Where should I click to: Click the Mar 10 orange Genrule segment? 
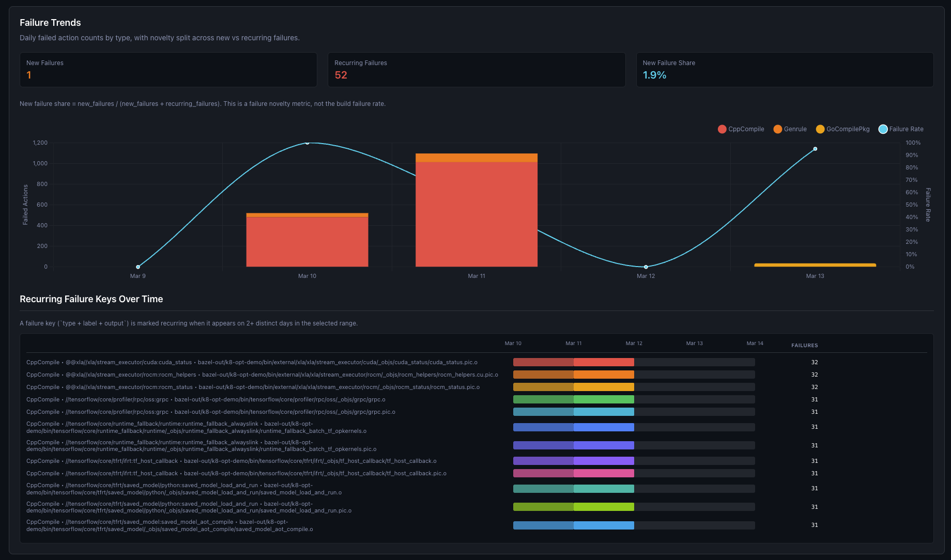307,215
